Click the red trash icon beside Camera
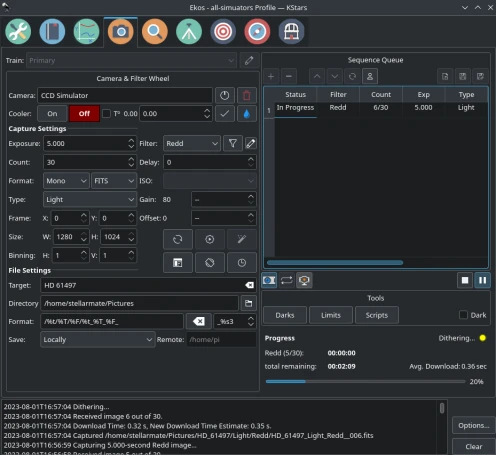The image size is (496, 455). [x=247, y=96]
